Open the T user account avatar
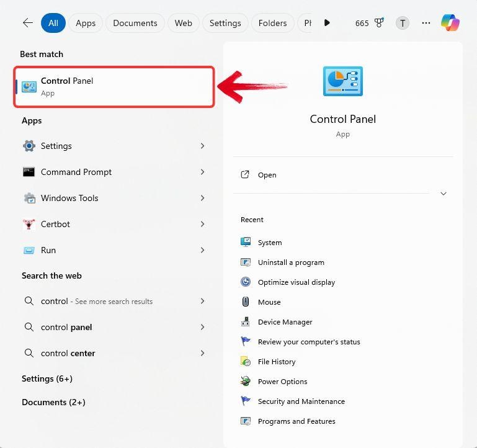 [402, 23]
